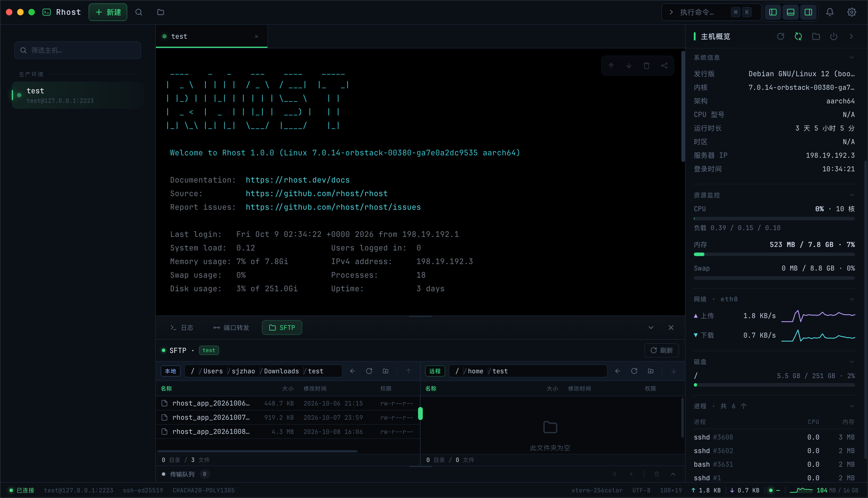Upload selected local file arrow
868x498 pixels.
click(409, 371)
